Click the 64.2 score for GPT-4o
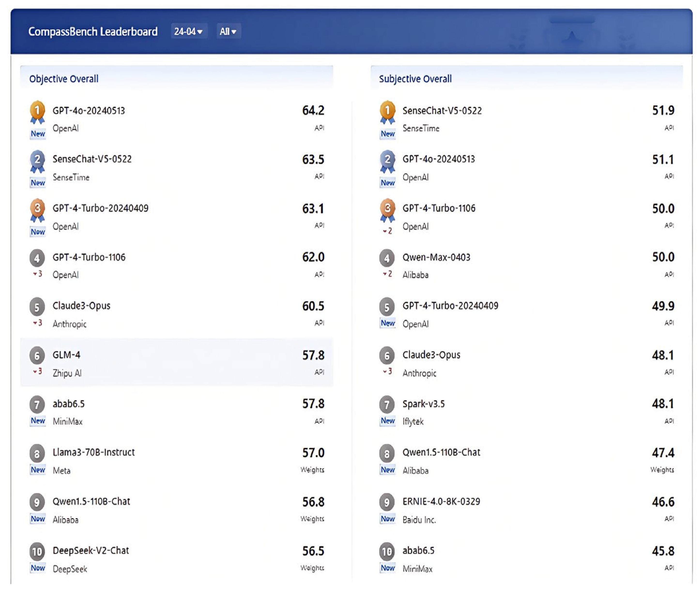This screenshot has width=700, height=595. point(313,111)
